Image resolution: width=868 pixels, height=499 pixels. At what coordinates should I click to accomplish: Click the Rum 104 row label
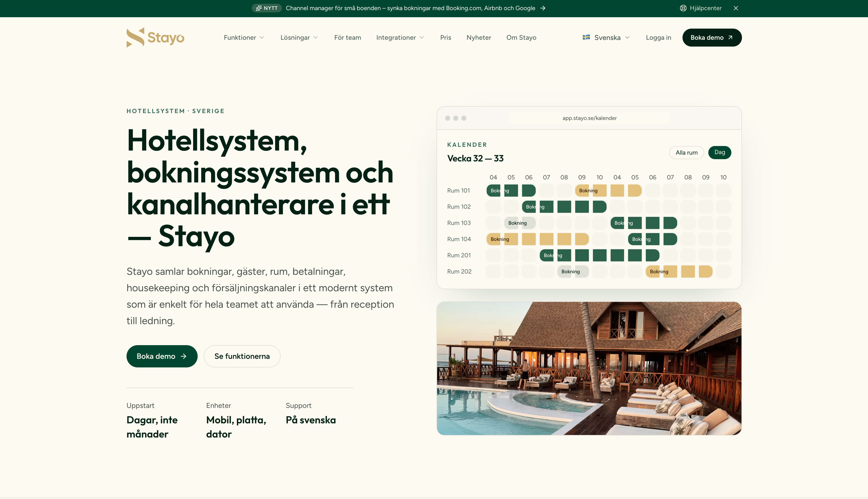459,239
